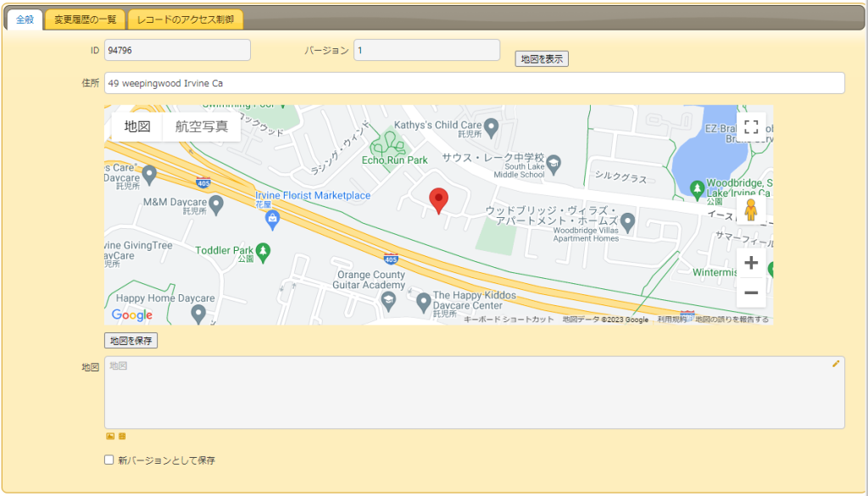Viewport: 868px width, 496px height.
Task: Click the 地図の誤りを報告する link
Action: point(732,320)
